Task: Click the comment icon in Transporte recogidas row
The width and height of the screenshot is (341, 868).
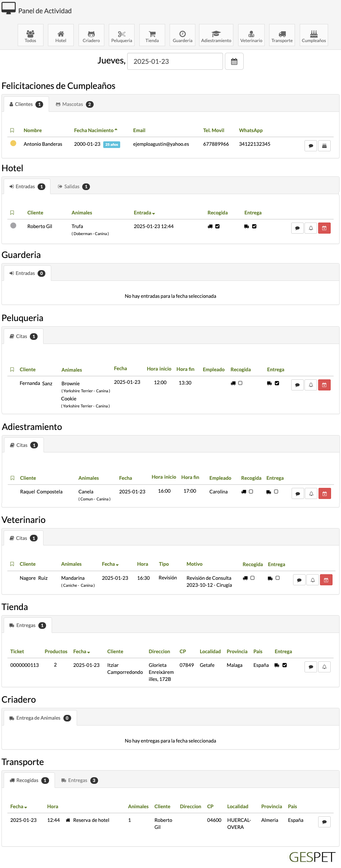Action: (324, 822)
